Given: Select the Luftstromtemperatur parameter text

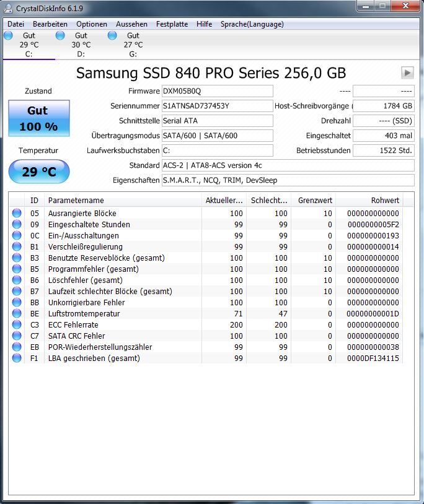Looking at the screenshot, I should 84,313.
